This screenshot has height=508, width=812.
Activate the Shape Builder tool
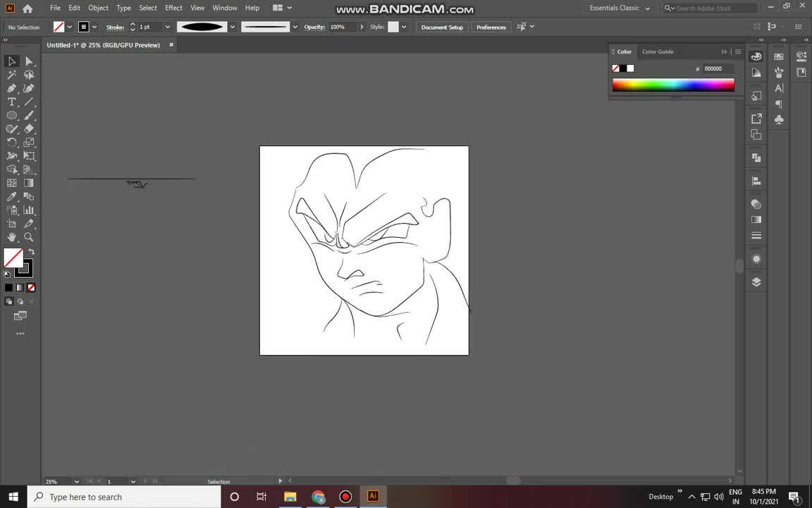point(11,169)
